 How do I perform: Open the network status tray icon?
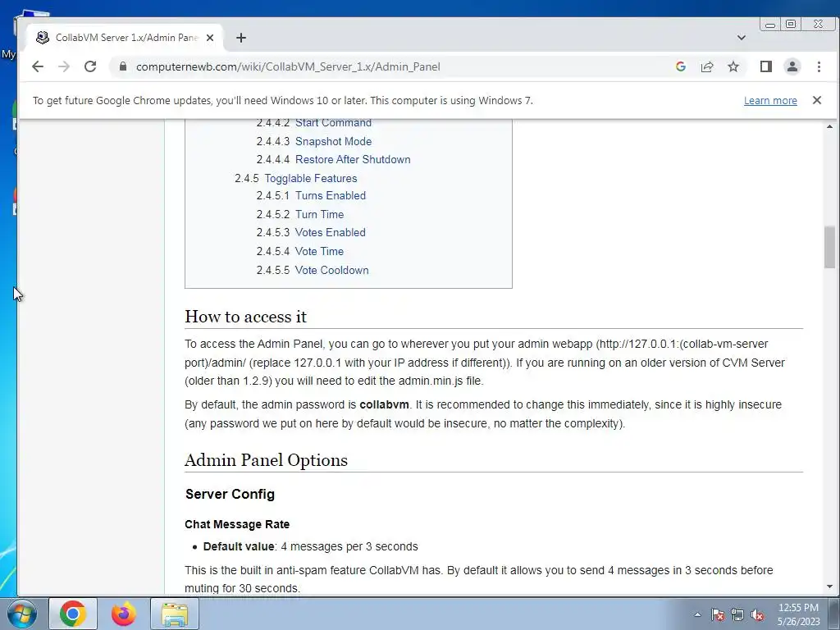click(737, 614)
